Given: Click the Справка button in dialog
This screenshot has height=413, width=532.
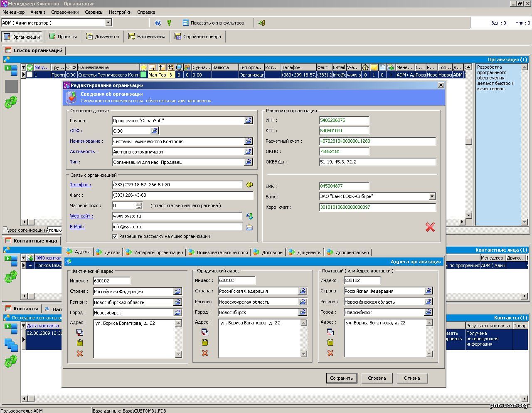Looking at the screenshot, I should coord(377,378).
